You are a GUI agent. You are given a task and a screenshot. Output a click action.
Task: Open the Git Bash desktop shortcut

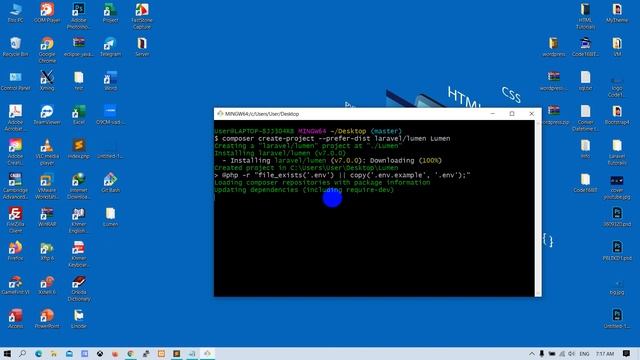click(x=110, y=182)
